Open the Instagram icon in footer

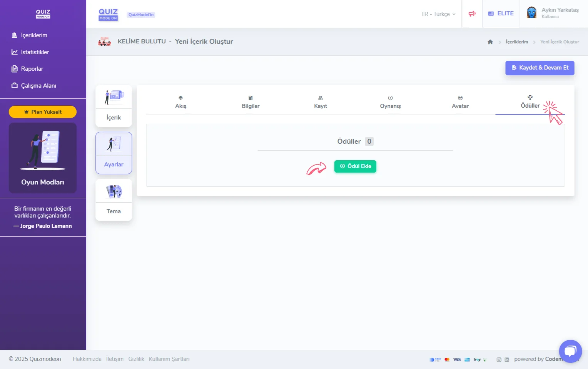pos(499,360)
